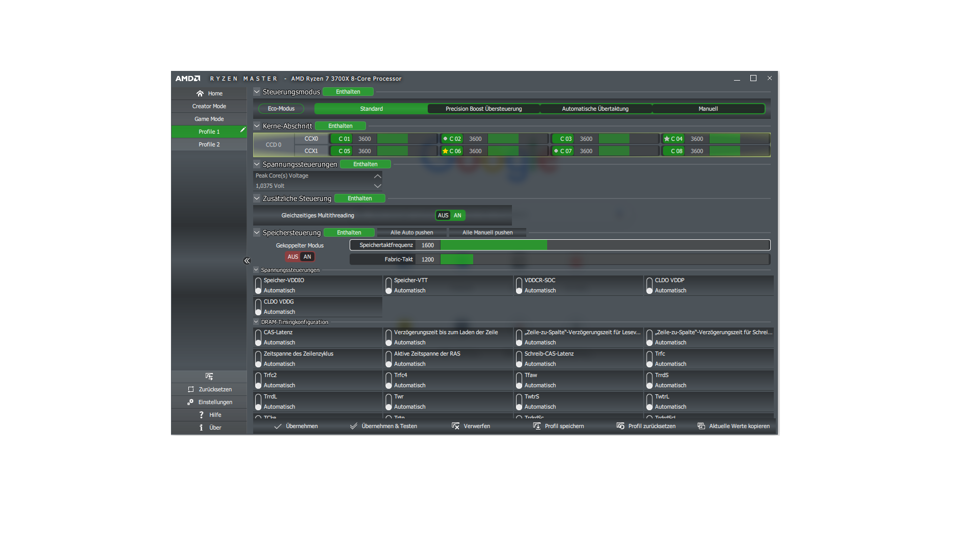
Task: Open Einstellungen via the gear icon
Action: coord(190,402)
